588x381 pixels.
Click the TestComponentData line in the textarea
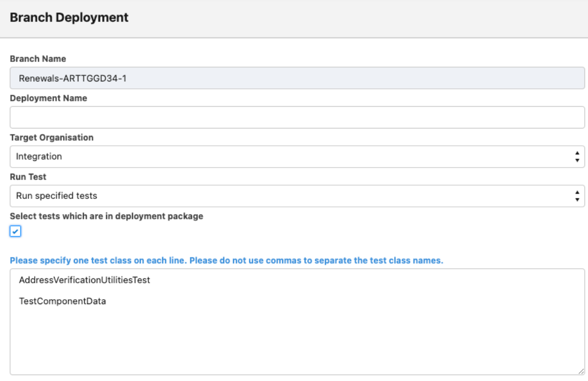[x=62, y=301]
